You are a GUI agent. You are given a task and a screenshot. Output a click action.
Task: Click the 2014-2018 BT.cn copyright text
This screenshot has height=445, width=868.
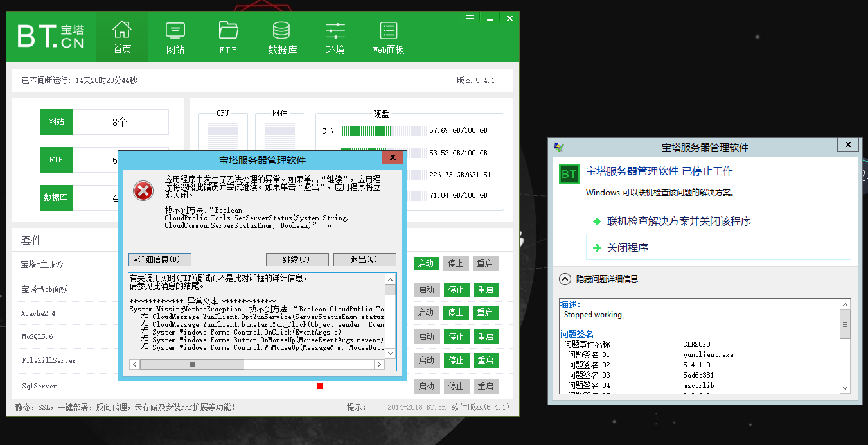[416, 407]
